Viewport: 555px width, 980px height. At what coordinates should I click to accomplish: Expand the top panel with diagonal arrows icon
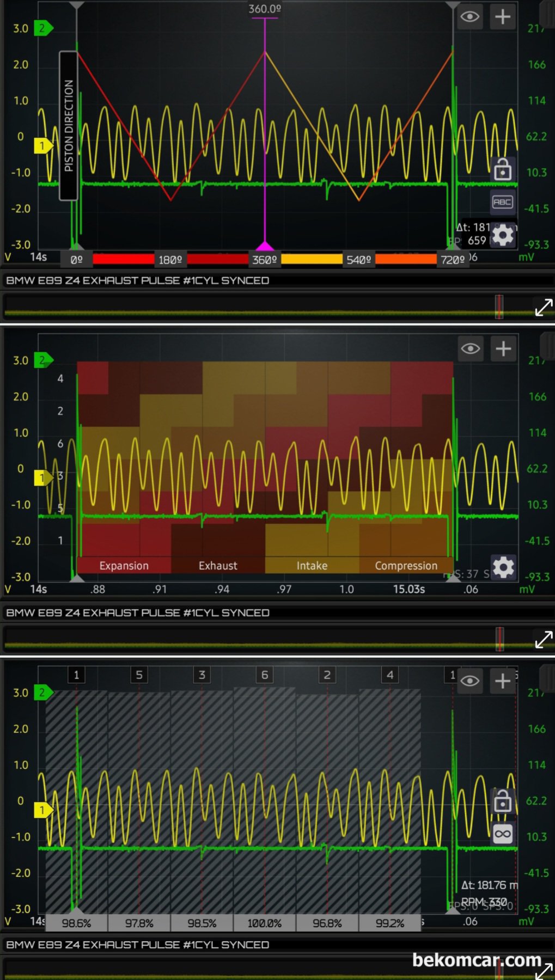(x=543, y=308)
